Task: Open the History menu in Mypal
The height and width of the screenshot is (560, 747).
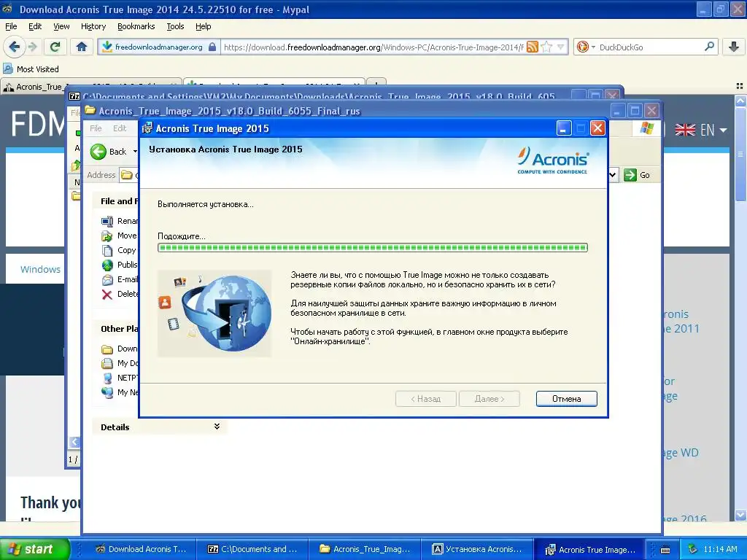Action: coord(93,26)
